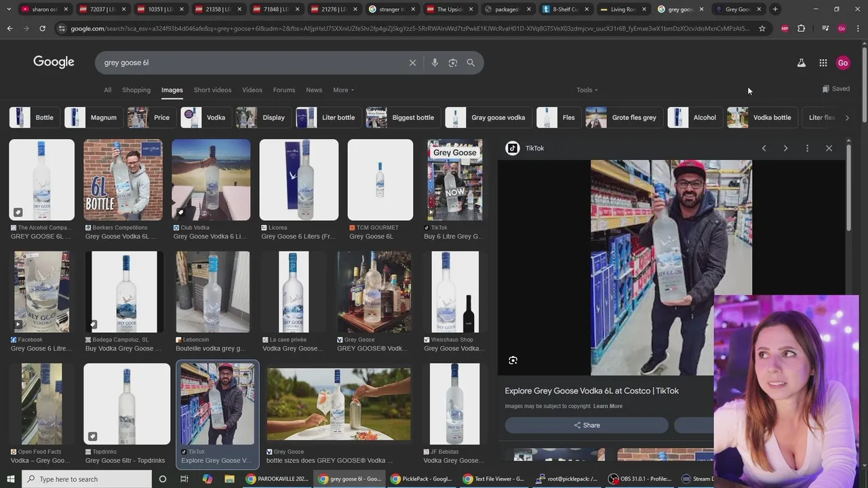
Task: Go to Google homepage logo
Action: coord(54,62)
